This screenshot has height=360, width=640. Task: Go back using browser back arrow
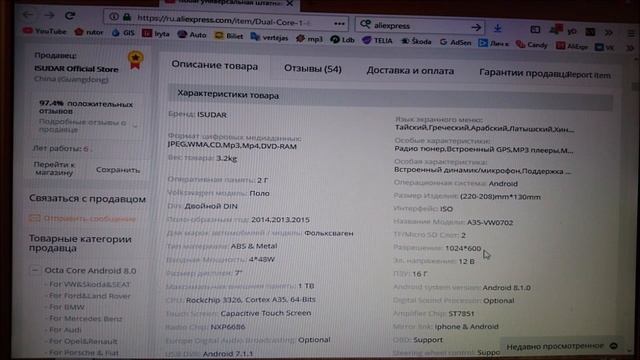point(28,15)
